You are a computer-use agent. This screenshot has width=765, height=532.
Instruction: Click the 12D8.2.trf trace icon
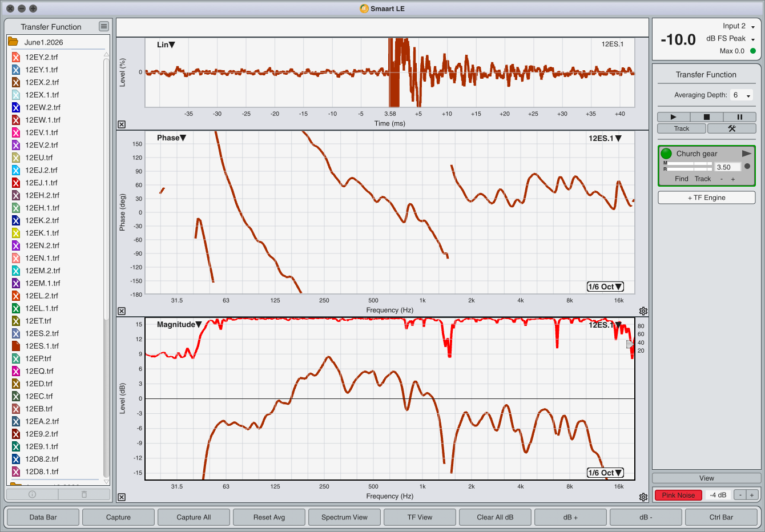[16, 459]
